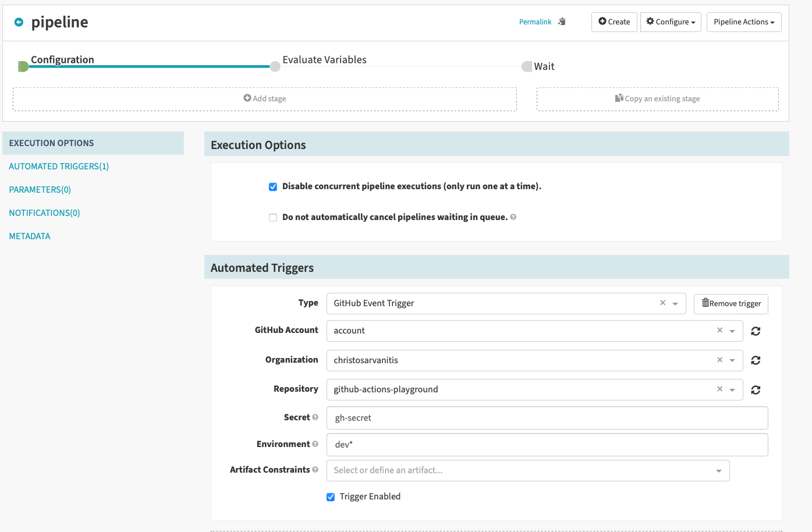This screenshot has height=532, width=812.
Task: Enable do not automatically cancel pipelines option
Action: coord(273,218)
